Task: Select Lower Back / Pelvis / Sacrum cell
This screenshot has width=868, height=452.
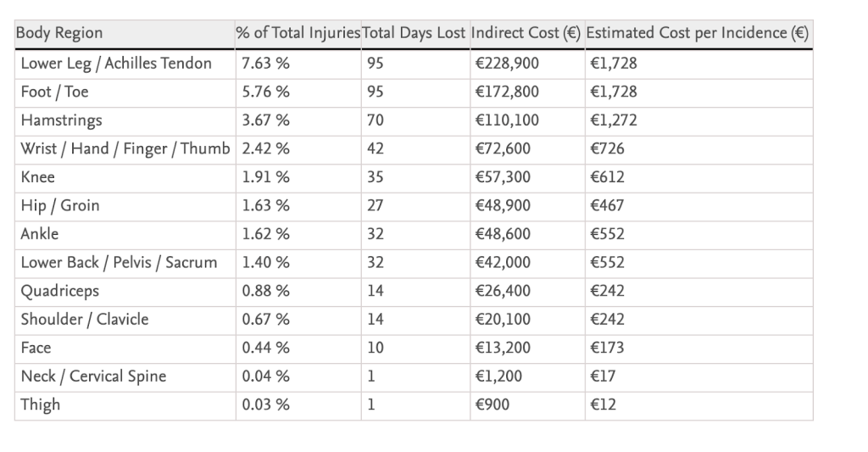Action: 119,263
